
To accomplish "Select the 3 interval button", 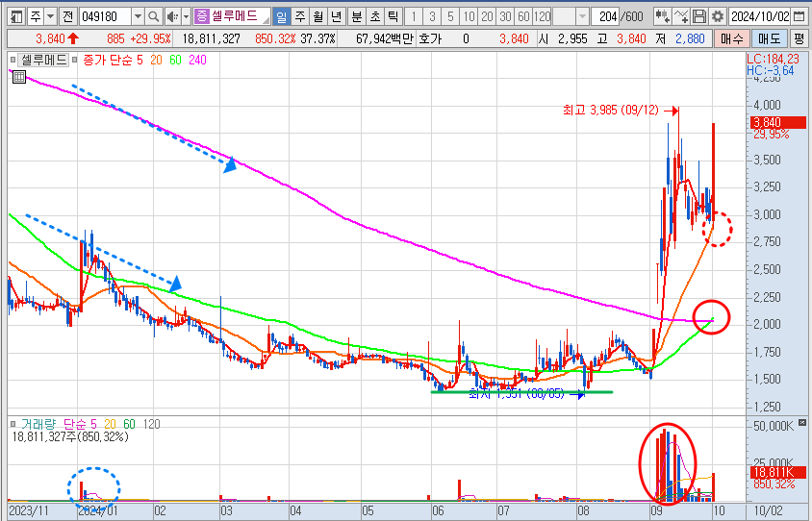I will point(432,17).
